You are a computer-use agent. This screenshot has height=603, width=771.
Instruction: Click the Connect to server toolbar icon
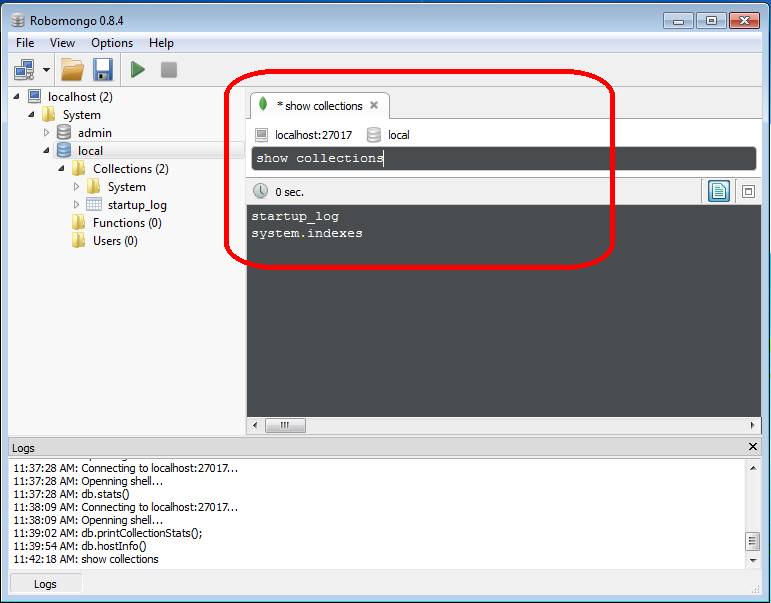[x=24, y=70]
